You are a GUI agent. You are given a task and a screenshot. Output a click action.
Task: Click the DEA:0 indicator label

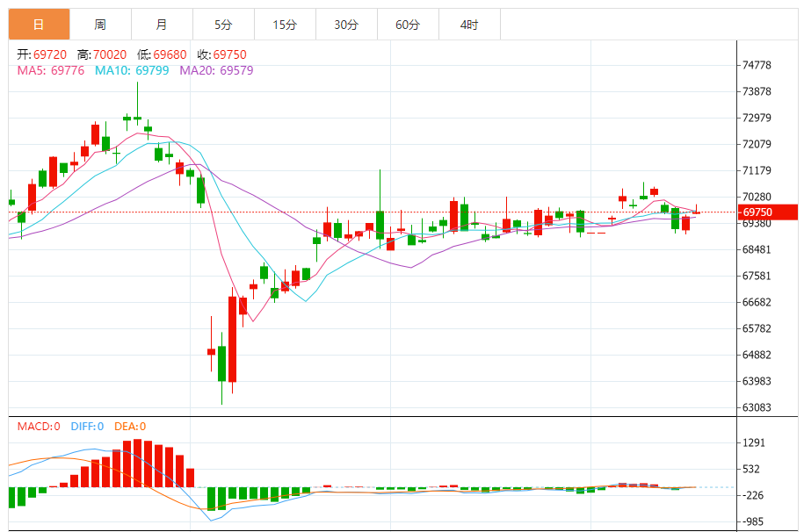pyautogui.click(x=130, y=427)
